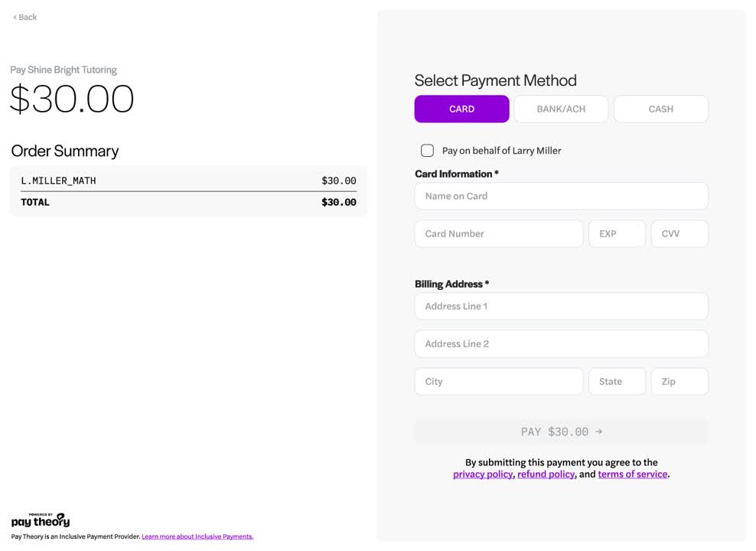The image size is (756, 551).
Task: Click the Back arrow link
Action: point(24,16)
